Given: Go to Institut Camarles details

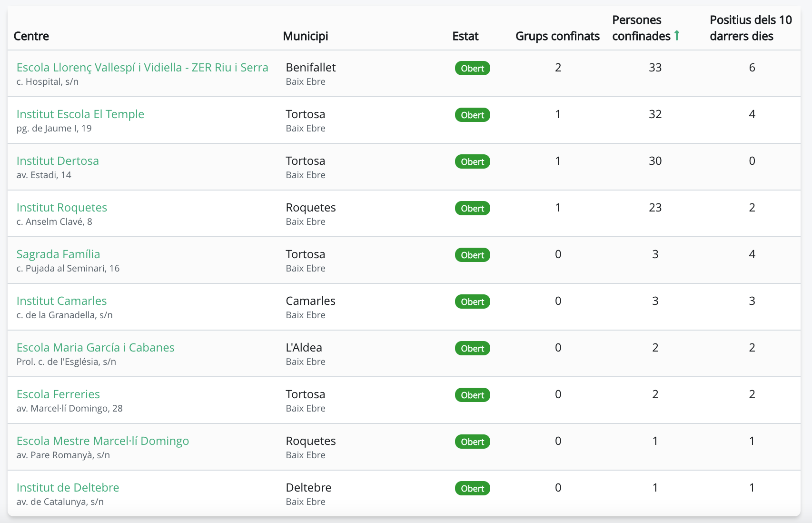Looking at the screenshot, I should [61, 301].
